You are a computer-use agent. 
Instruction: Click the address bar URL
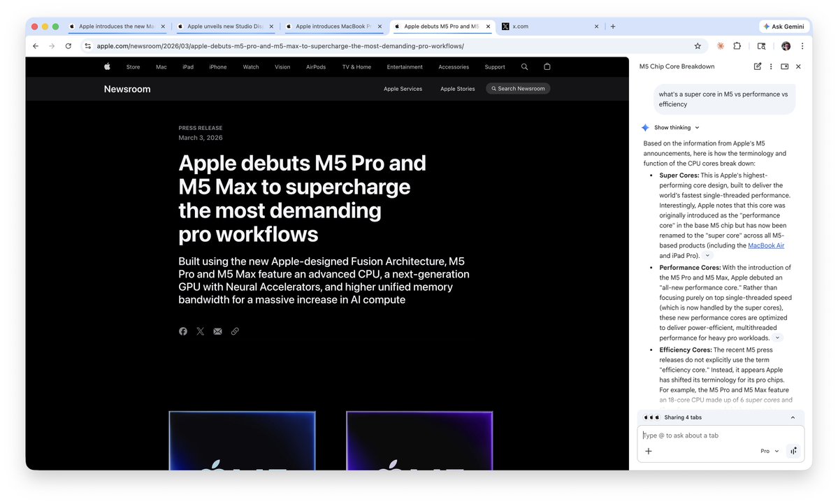pyautogui.click(x=280, y=46)
